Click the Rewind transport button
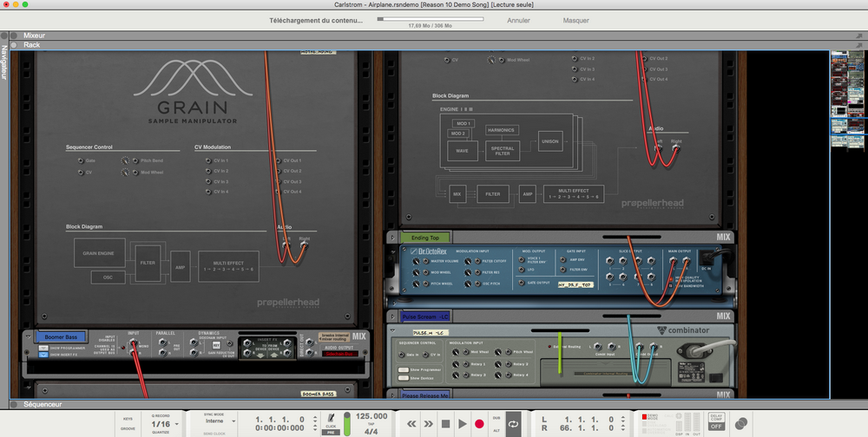The image size is (868, 437). (x=412, y=424)
